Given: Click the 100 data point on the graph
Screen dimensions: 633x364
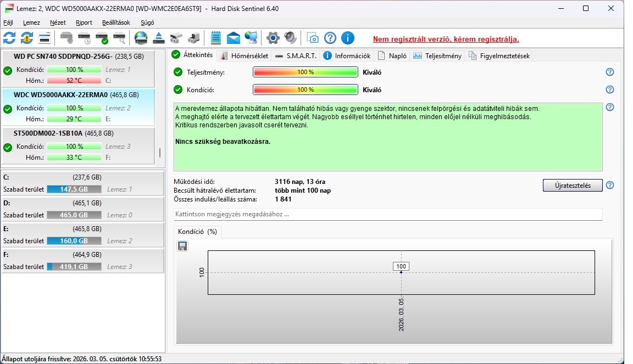Looking at the screenshot, I should coord(401,272).
